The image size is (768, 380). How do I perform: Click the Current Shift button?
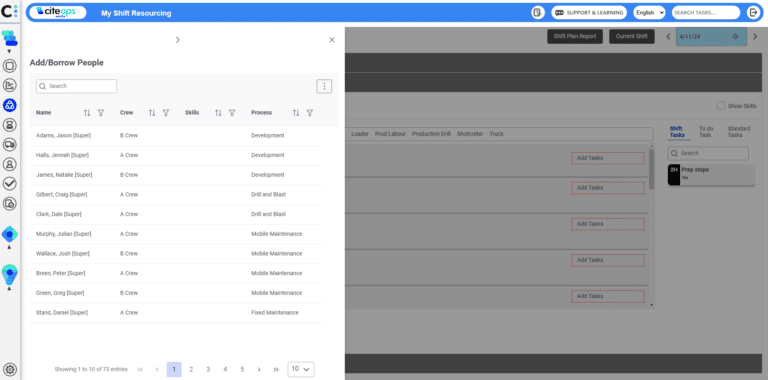[x=632, y=37]
